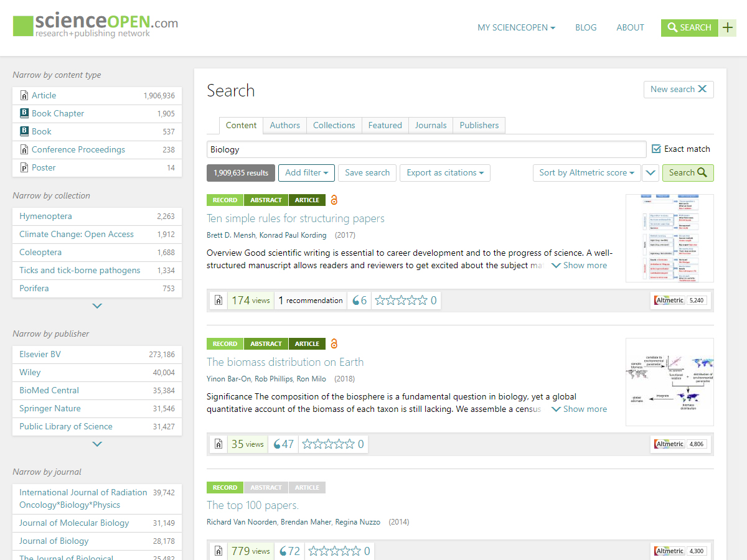Viewport: 747px width, 560px height.
Task: Click Altmetric badge showing 5,240
Action: 680,301
